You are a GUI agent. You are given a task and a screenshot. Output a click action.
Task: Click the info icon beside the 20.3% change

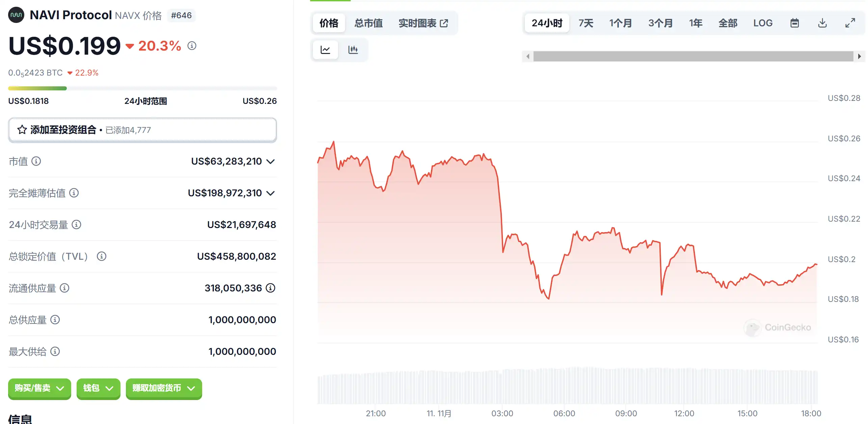point(192,46)
